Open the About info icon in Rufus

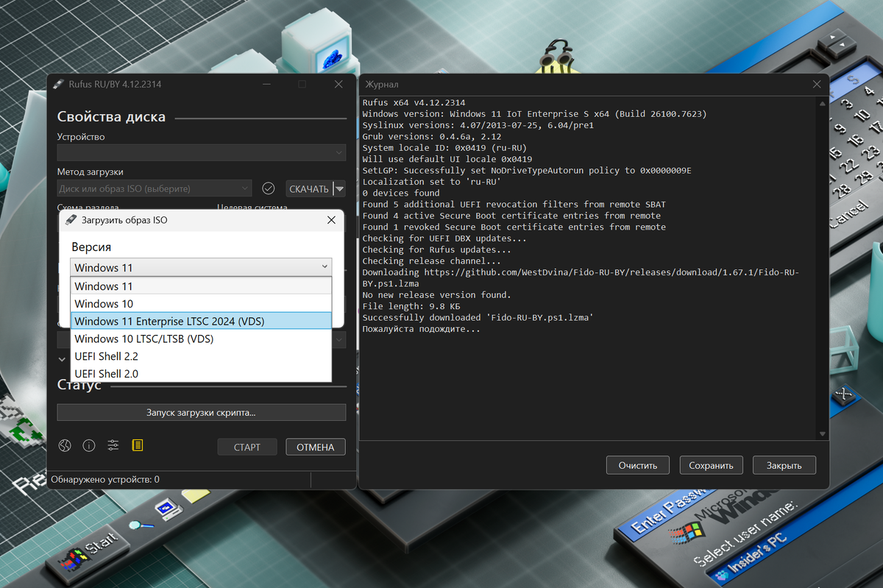tap(89, 445)
